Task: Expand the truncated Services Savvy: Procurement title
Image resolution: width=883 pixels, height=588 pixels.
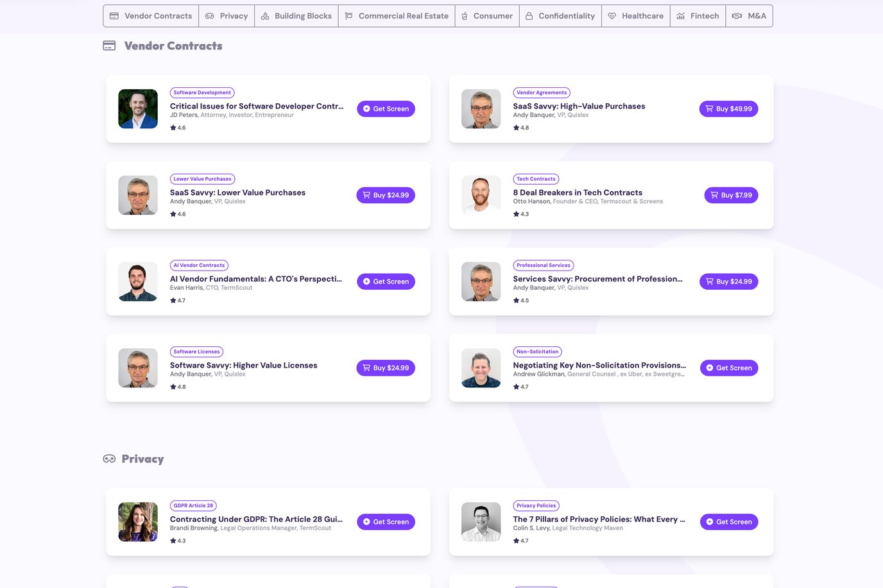Action: click(597, 278)
